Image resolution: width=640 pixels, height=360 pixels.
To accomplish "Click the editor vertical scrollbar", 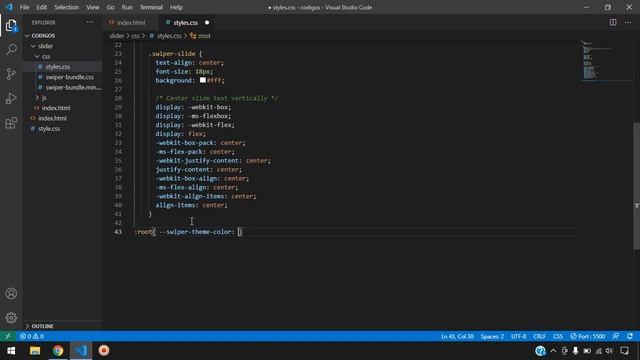I will pyautogui.click(x=636, y=186).
